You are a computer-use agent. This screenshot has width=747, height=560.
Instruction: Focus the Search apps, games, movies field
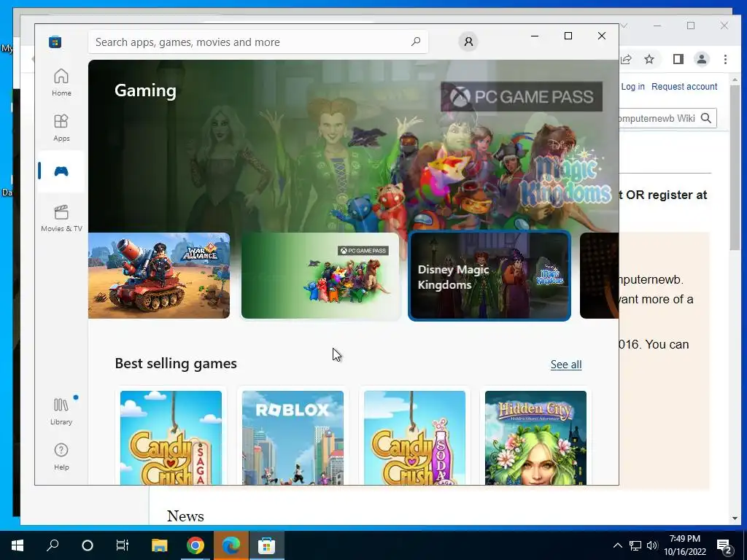coord(258,42)
